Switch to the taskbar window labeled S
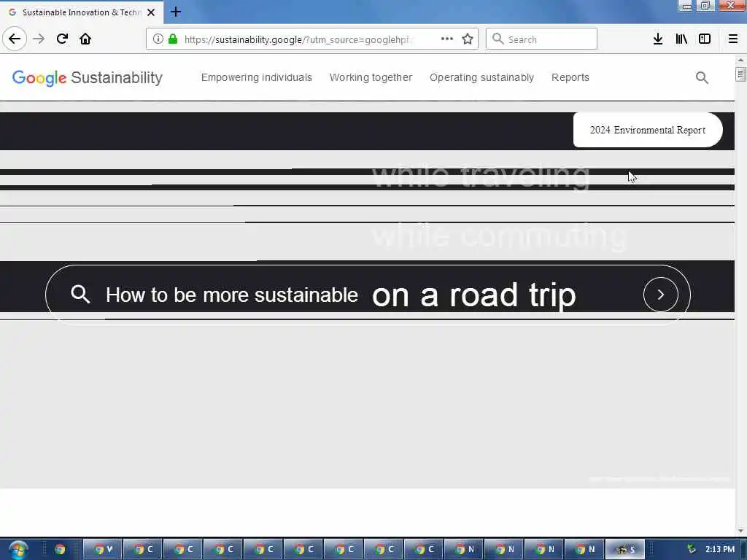This screenshot has width=747, height=560. (x=625, y=550)
